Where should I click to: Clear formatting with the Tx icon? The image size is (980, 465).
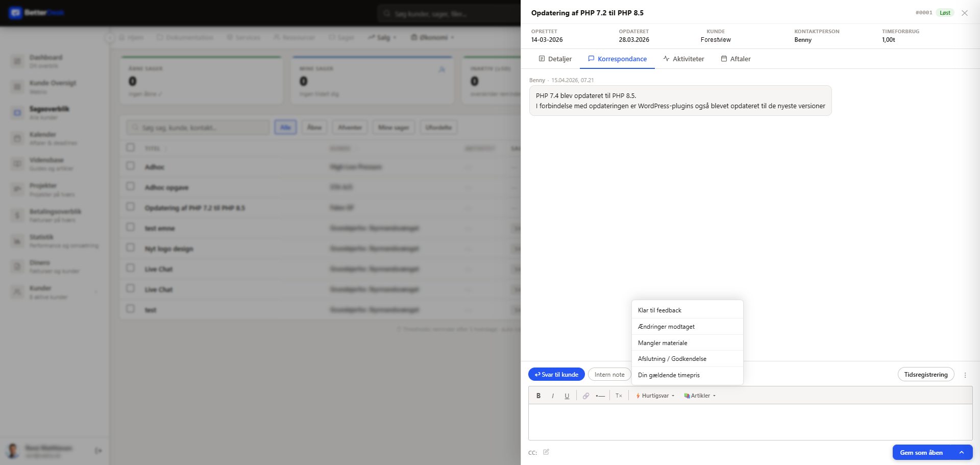(619, 396)
